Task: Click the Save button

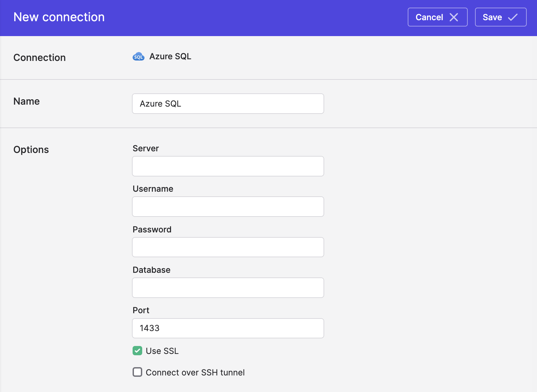Action: click(x=501, y=17)
